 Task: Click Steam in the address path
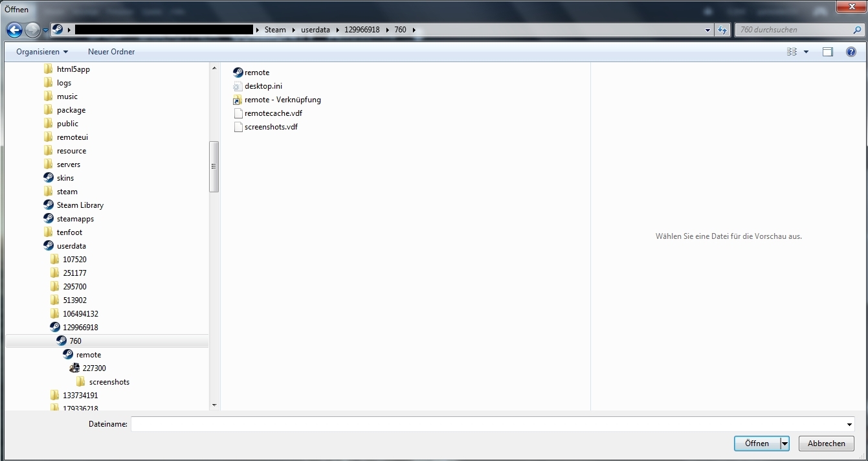pyautogui.click(x=275, y=30)
